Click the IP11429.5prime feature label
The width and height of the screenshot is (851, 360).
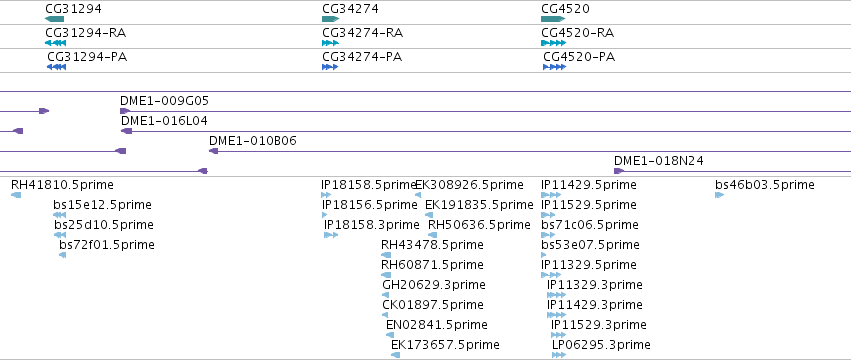click(x=589, y=185)
